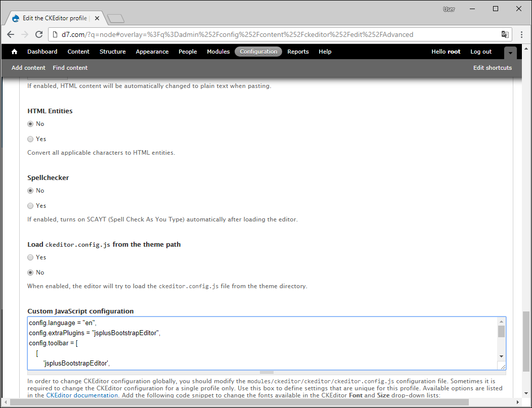
Task: Enable loading ckeditor.config.js from the theme path
Action: [x=30, y=257]
